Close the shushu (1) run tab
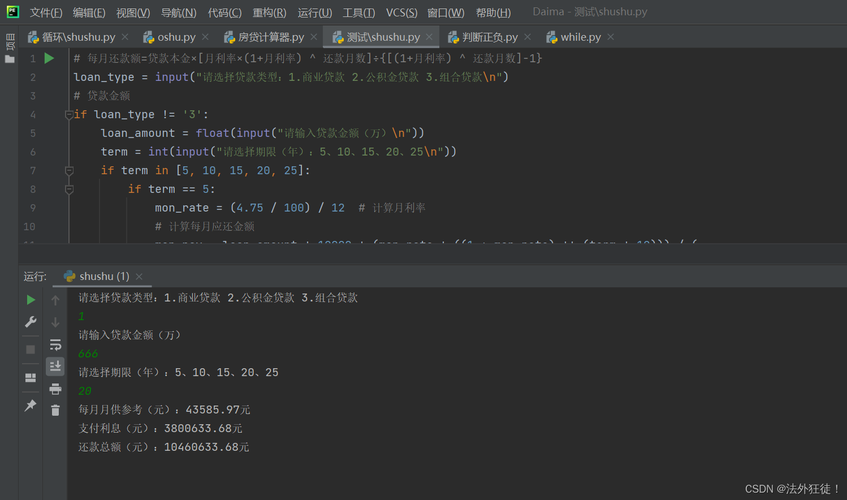847x500 pixels. (139, 276)
